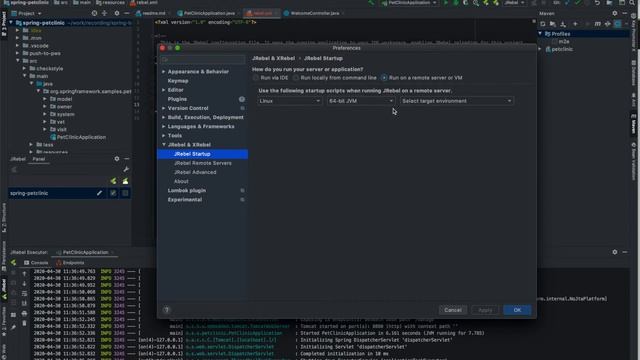The width and height of the screenshot is (640, 360).
Task: Click the Maven reimport icon
Action: pyautogui.click(x=543, y=24)
